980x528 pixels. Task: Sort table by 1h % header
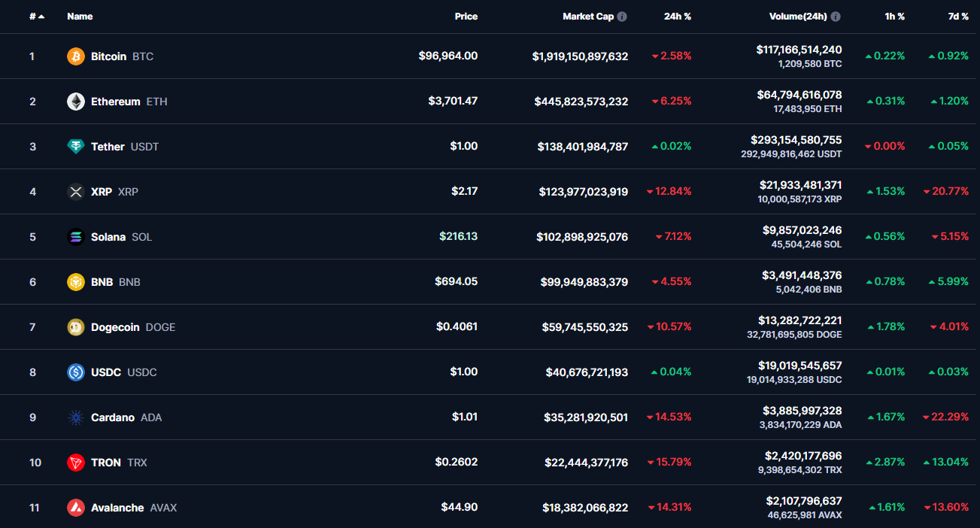click(x=895, y=17)
